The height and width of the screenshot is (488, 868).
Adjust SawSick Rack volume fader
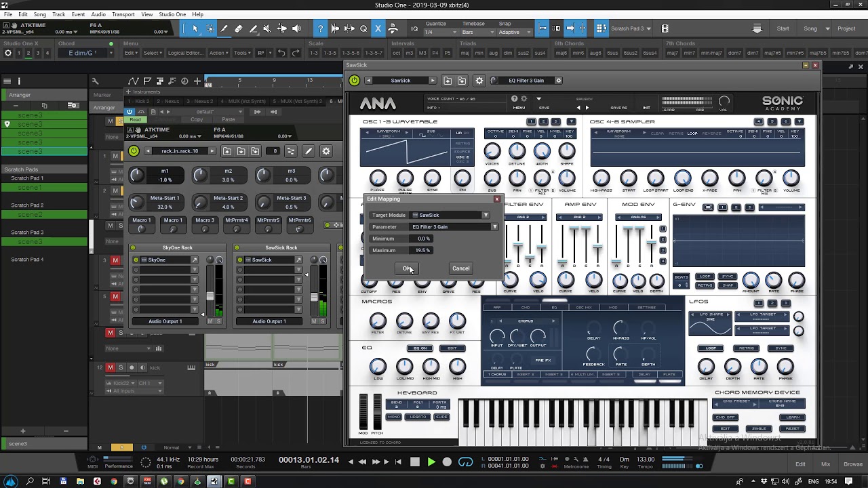point(313,297)
